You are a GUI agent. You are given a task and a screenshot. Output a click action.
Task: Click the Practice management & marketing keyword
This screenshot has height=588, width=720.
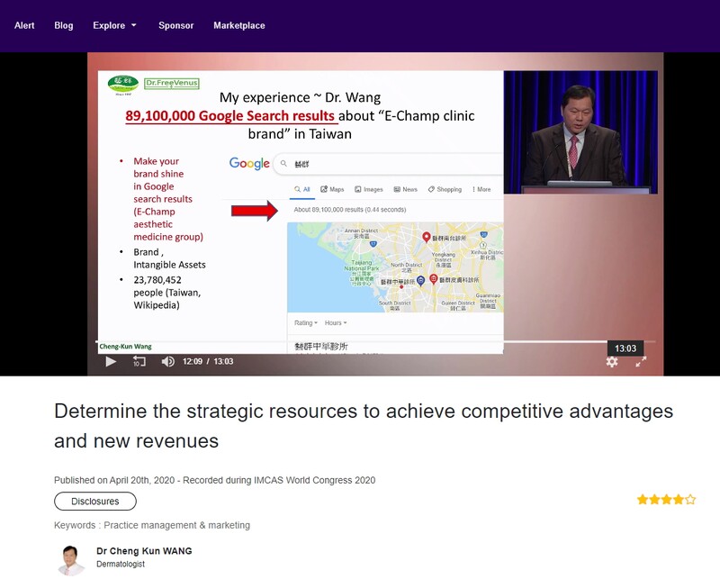[176, 525]
